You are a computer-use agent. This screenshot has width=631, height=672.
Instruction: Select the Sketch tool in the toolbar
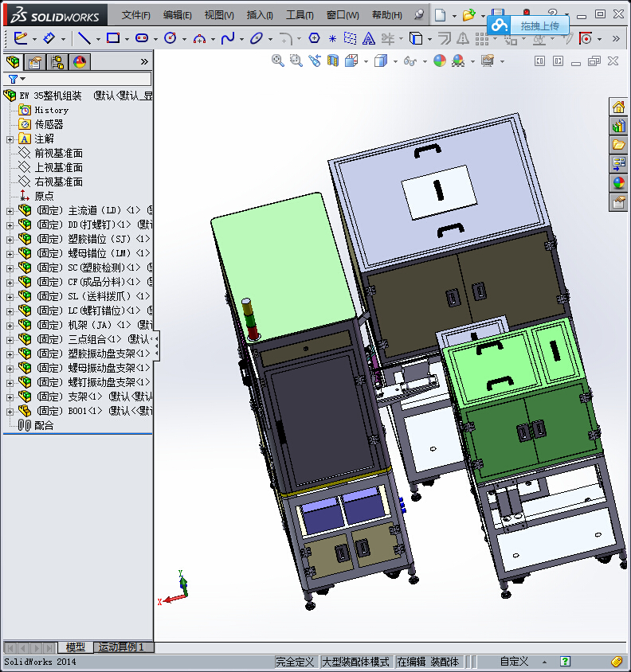pyautogui.click(x=20, y=38)
